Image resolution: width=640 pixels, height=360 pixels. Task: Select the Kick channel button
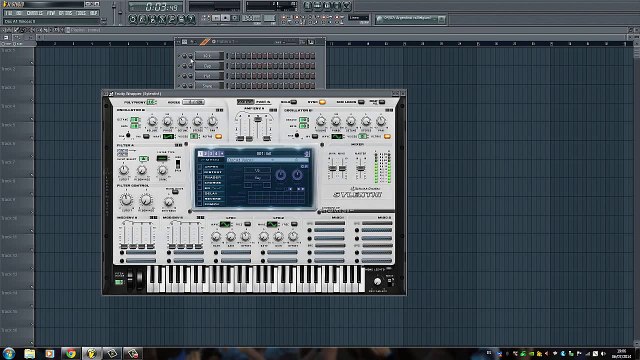[209, 56]
